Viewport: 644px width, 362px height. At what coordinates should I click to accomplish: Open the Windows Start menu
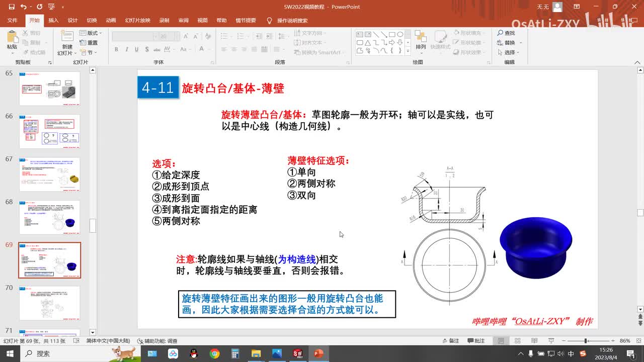coord(10,353)
